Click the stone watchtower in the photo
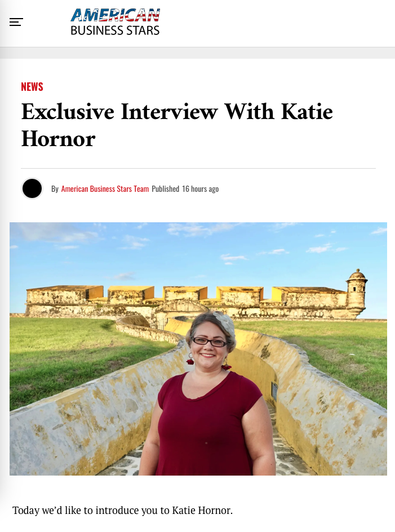 coord(356,292)
